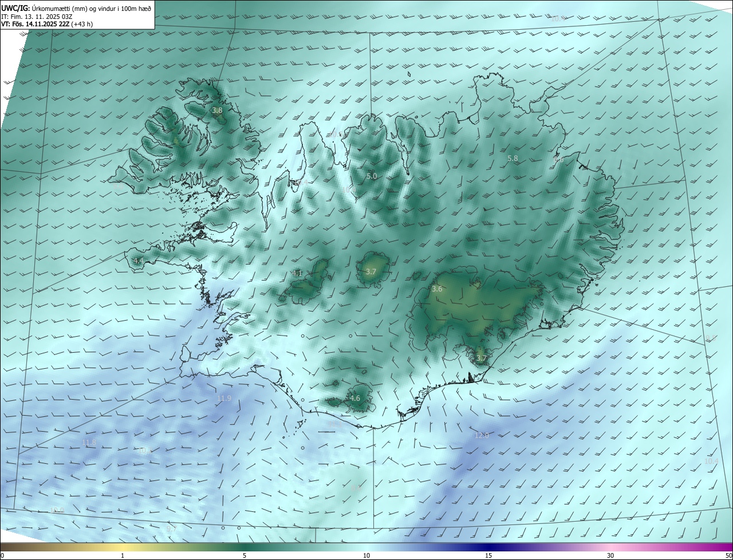Click the 4.6 value label
This screenshot has height=560, width=733.
(x=354, y=399)
